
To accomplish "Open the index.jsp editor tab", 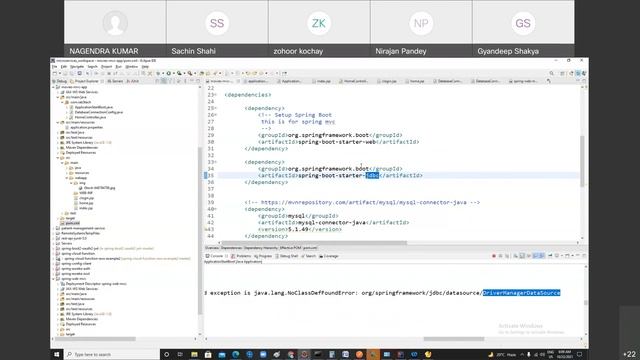I will click(x=321, y=81).
